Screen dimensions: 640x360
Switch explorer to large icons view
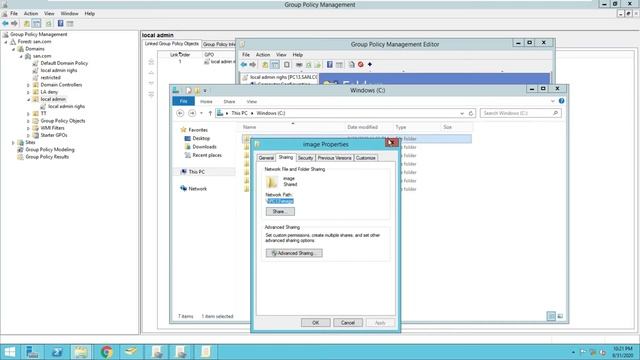pyautogui.click(x=560, y=316)
